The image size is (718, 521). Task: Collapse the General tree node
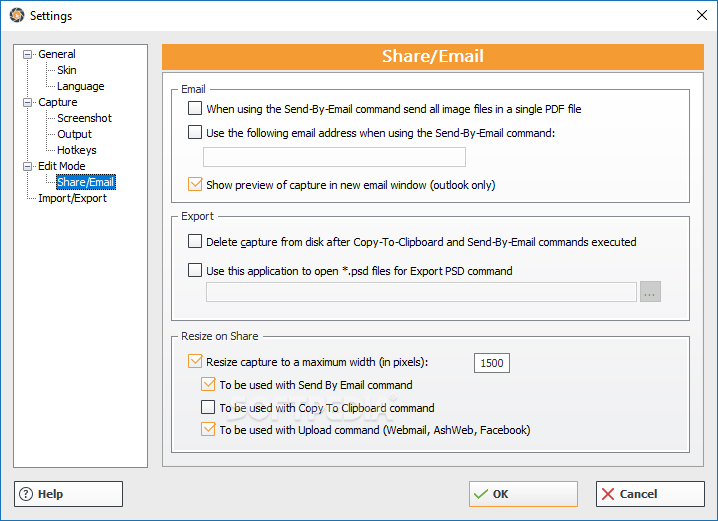coord(27,54)
